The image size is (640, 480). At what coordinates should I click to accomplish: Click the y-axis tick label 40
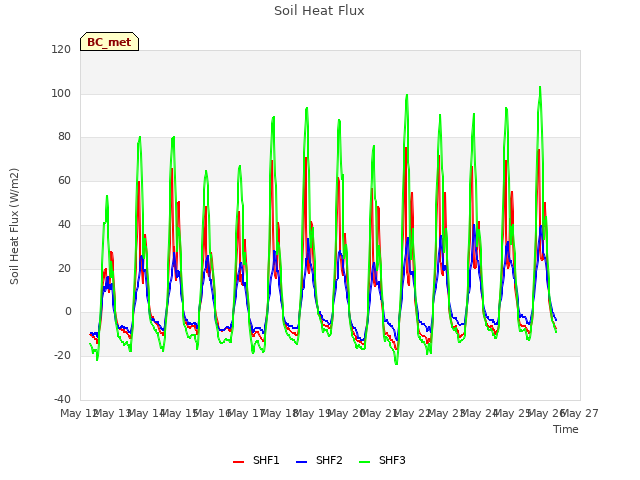64,224
